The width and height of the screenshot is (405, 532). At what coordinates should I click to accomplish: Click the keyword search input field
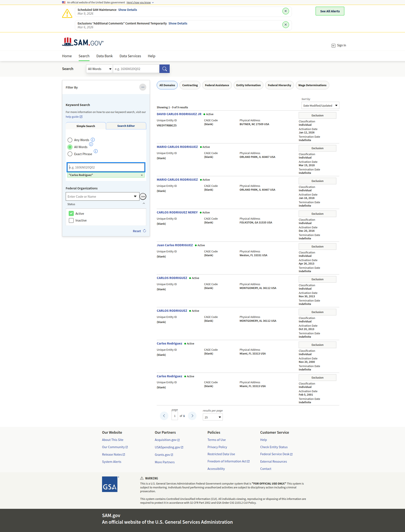coord(106,167)
